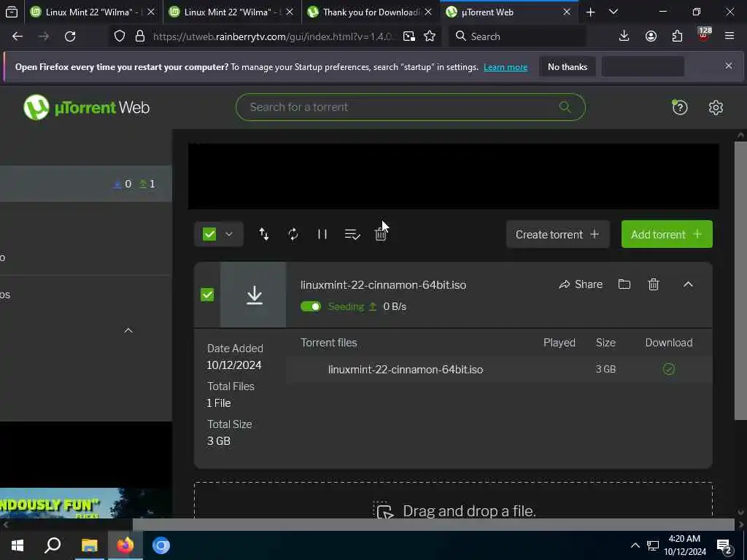
Task: Open containing folder for linuxmint torrent
Action: pos(624,284)
